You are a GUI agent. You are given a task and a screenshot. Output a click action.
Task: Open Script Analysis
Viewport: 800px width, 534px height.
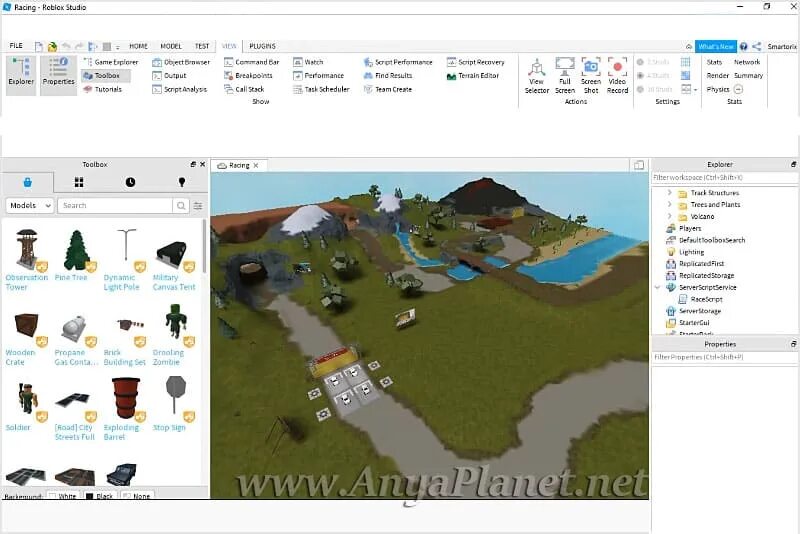tap(180, 89)
